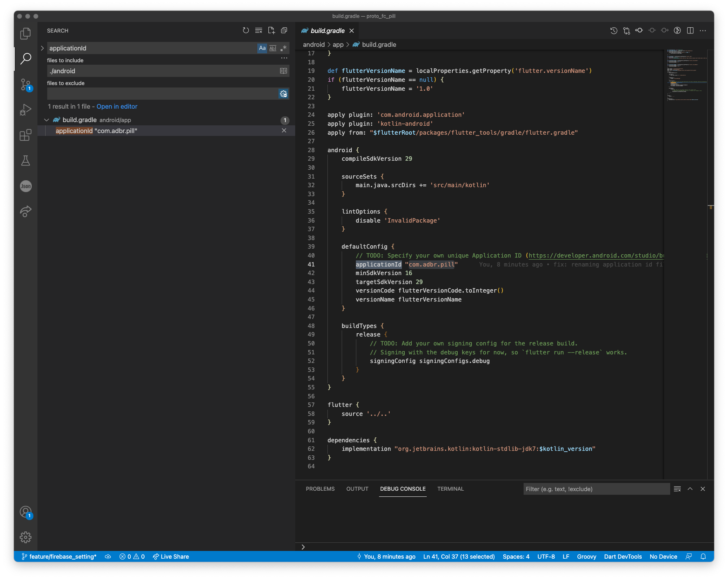Click the debug console filter field
Viewport: 728px width, 579px height.
click(596, 489)
